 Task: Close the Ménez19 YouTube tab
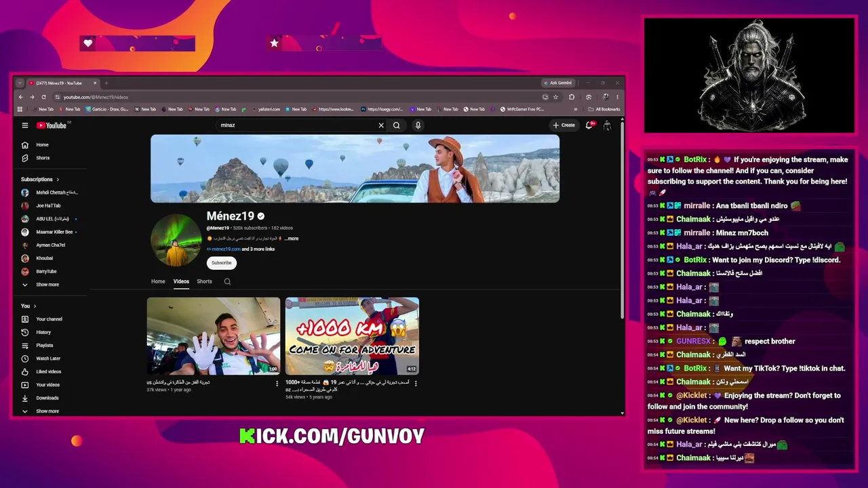click(95, 83)
